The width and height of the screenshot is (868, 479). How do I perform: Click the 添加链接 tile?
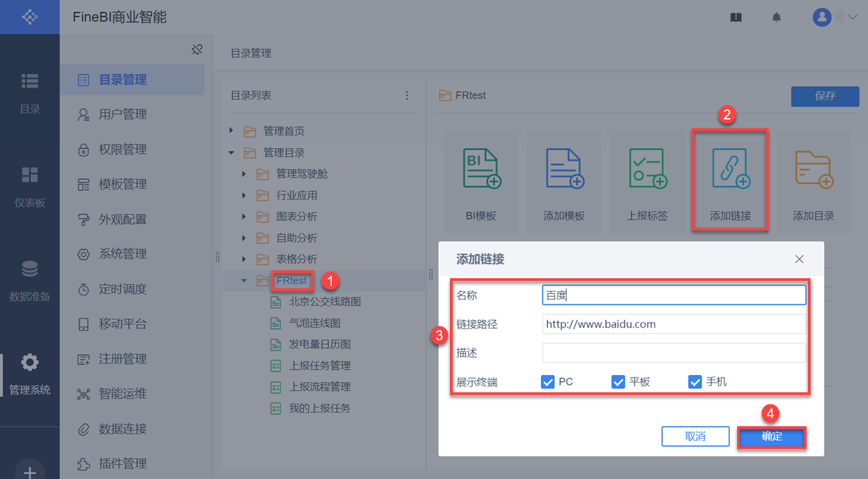click(730, 181)
